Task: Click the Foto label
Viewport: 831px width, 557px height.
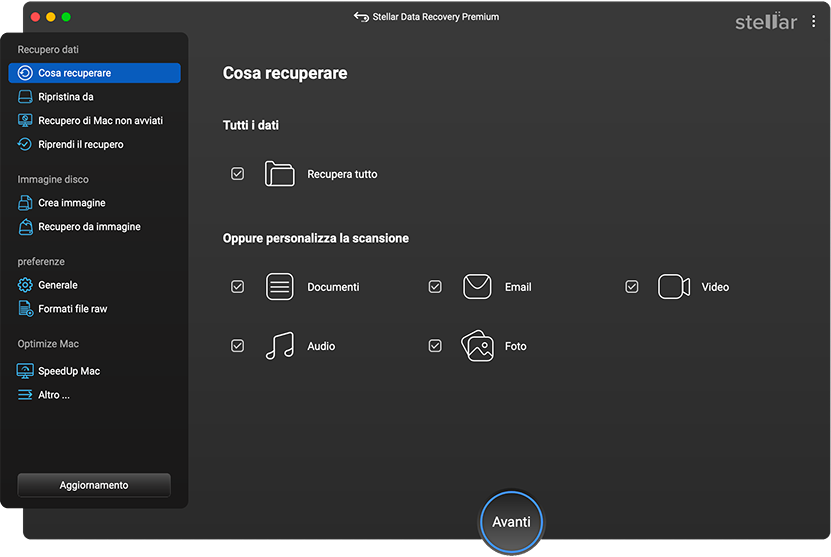Action: pos(515,346)
